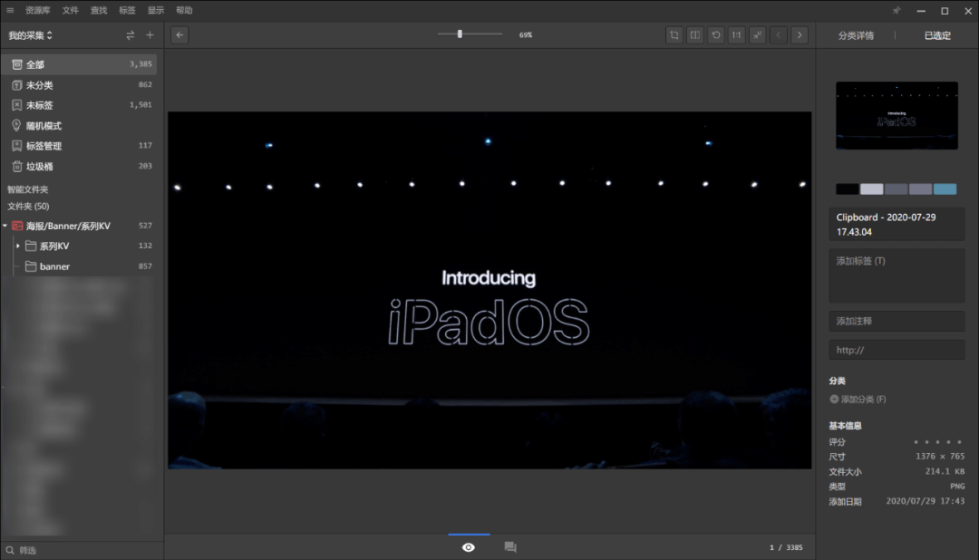Select the banner subfolder

click(79, 266)
